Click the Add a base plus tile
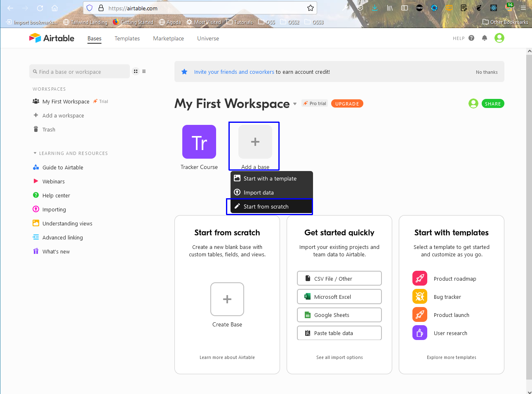This screenshot has height=394, width=532. click(255, 142)
